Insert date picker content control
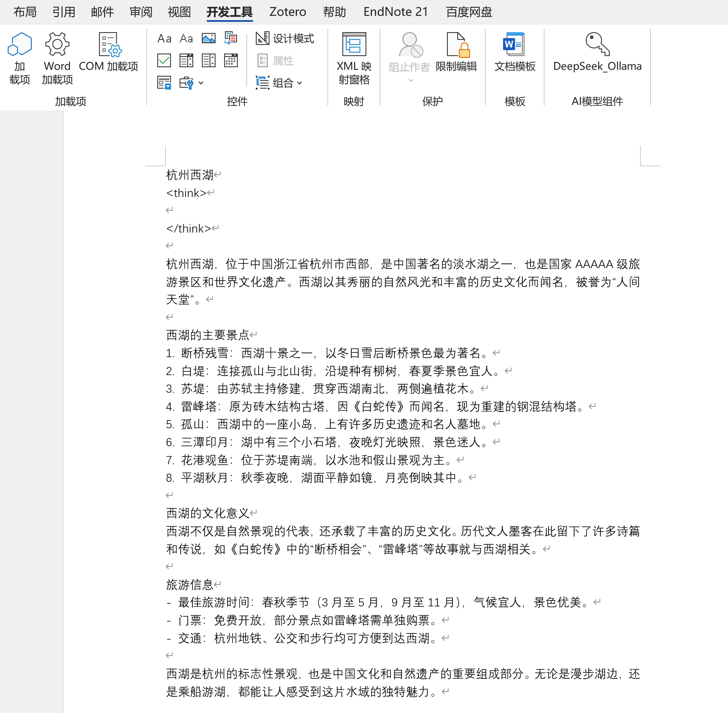 click(231, 60)
